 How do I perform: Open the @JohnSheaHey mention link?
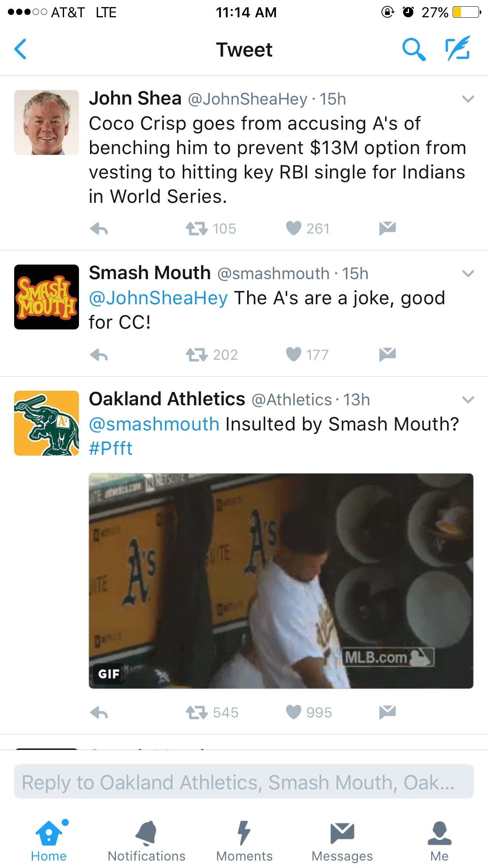coord(158,298)
